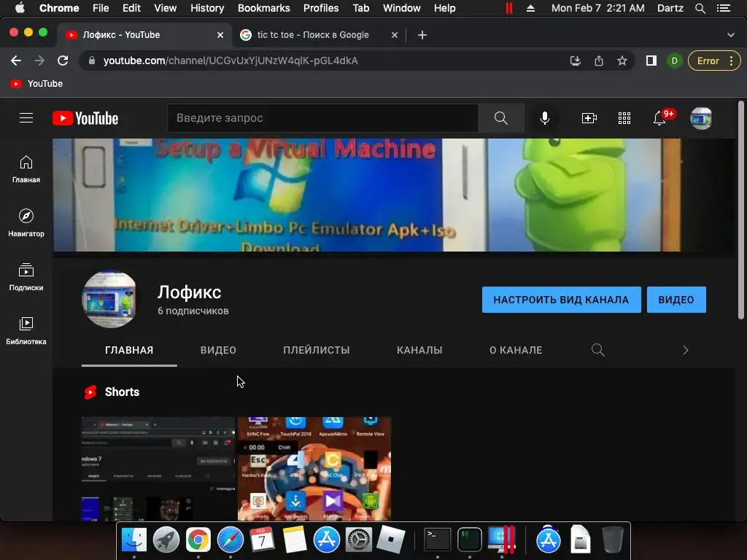Click НАСТРОИТЬ ВИД КАНАЛА button
This screenshot has height=560, width=747.
click(x=561, y=300)
